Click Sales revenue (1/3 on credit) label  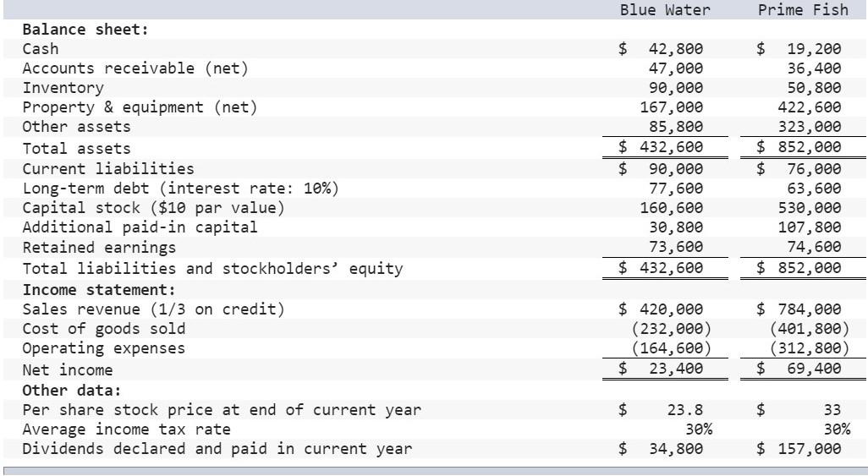click(153, 309)
